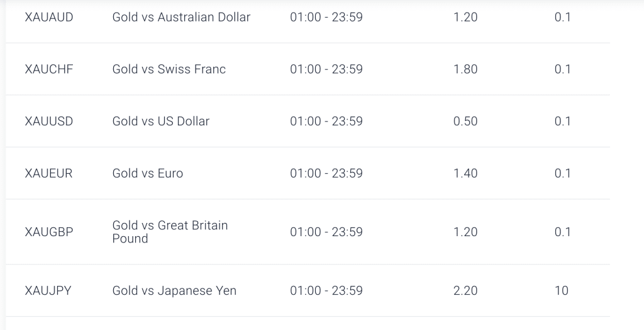Click the Gold vs Euro description
The height and width of the screenshot is (330, 644).
pos(148,173)
